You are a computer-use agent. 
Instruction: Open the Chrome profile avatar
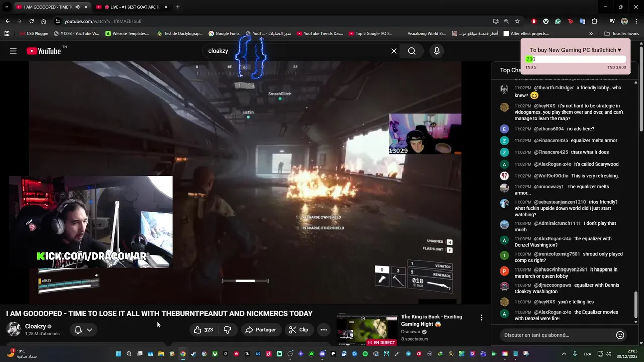pyautogui.click(x=624, y=21)
